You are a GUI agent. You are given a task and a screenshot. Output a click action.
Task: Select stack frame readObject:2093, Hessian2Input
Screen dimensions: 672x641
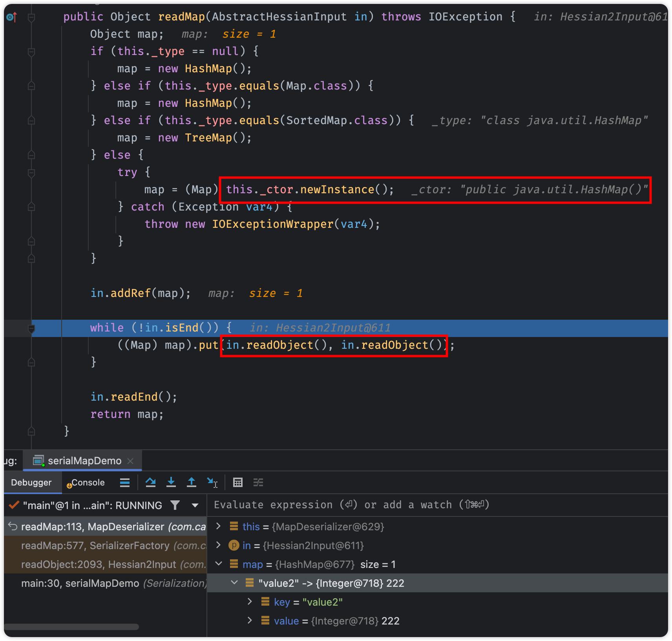click(x=105, y=564)
